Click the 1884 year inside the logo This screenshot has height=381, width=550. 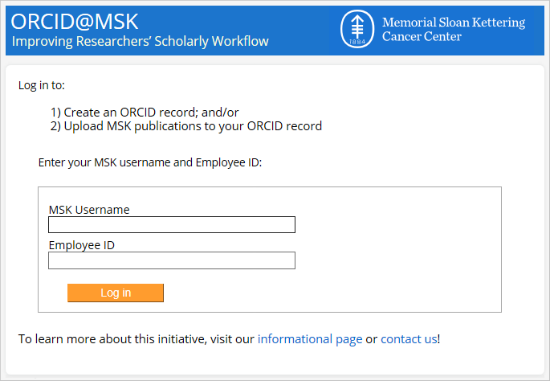coord(357,42)
